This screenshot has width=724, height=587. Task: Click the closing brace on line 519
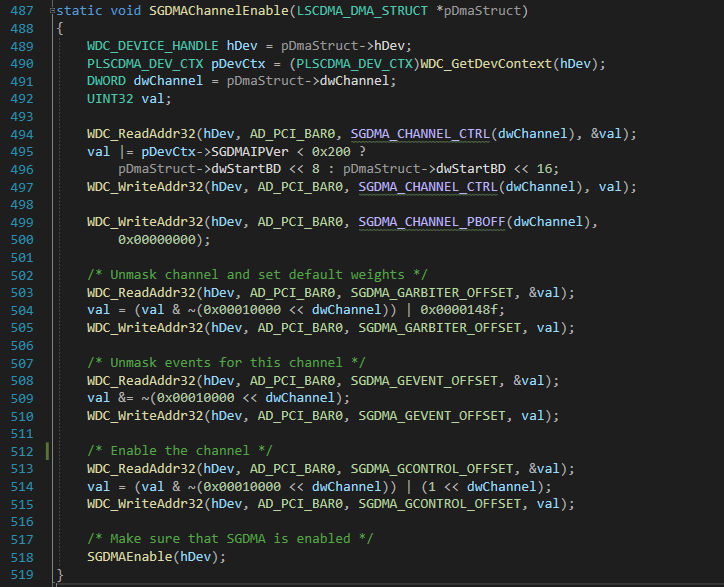60,574
